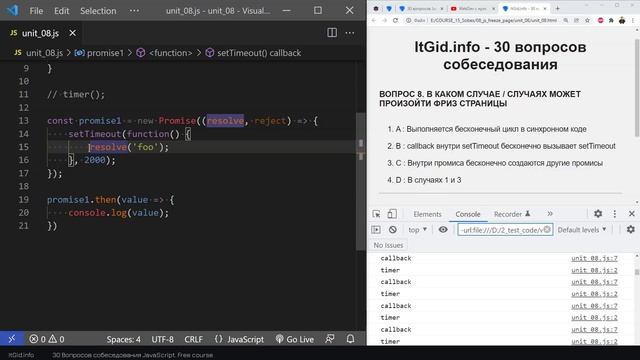Expand the hidden menu items ellipsis
640x360 pixels.
[134, 11]
